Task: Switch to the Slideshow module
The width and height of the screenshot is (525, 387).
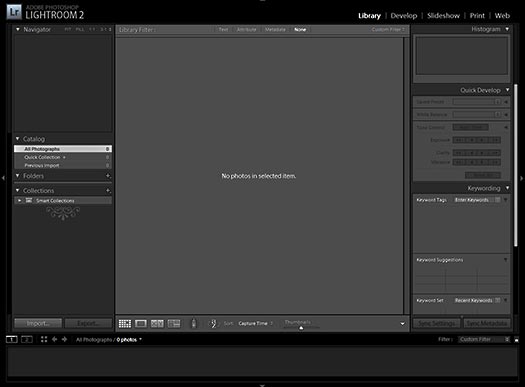Action: point(443,15)
